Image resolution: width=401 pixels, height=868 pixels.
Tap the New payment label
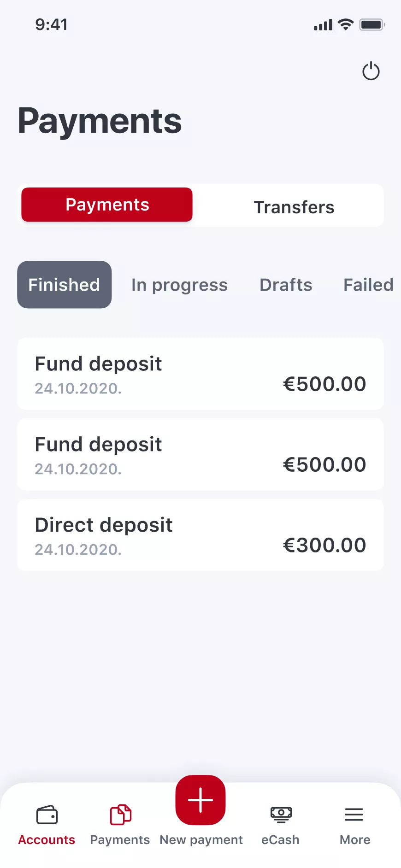click(201, 840)
